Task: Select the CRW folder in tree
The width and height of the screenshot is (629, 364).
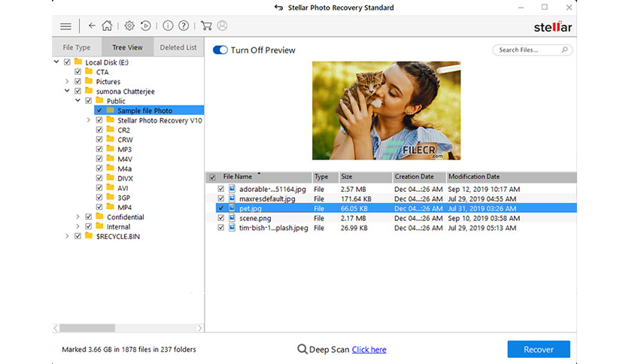Action: tap(125, 139)
